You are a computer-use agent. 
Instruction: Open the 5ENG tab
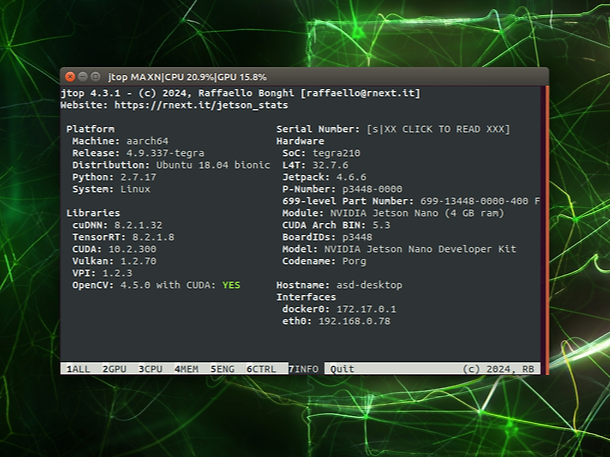click(x=222, y=369)
